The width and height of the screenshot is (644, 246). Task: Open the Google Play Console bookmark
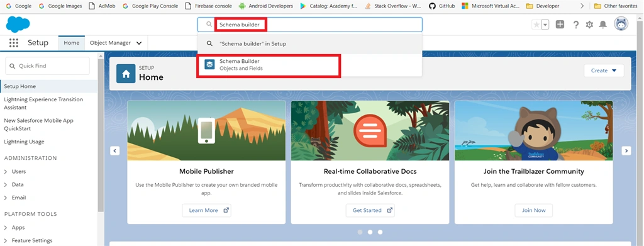[150, 6]
